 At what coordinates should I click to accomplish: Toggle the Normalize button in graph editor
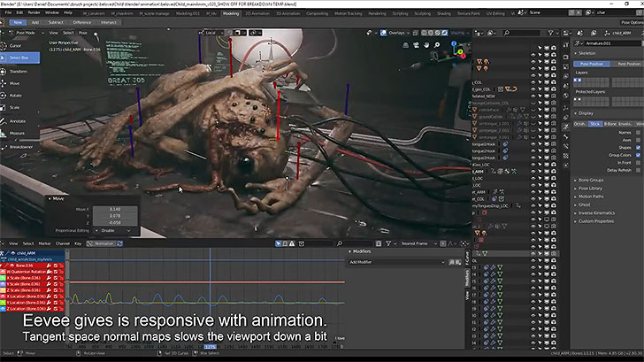click(x=100, y=243)
